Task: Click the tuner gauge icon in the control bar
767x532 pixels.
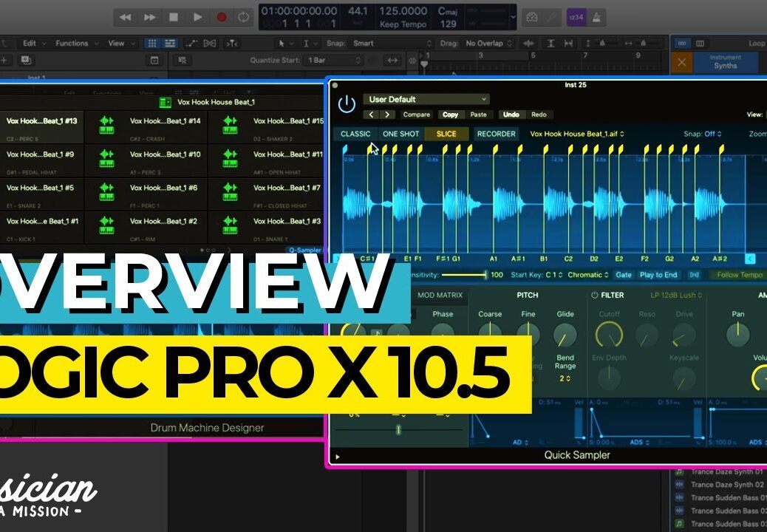Action: point(532,18)
